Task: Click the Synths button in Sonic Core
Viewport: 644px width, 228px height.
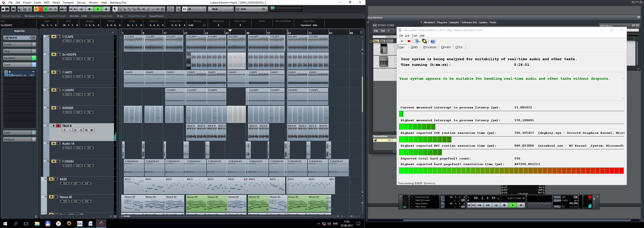Action: tap(483, 22)
